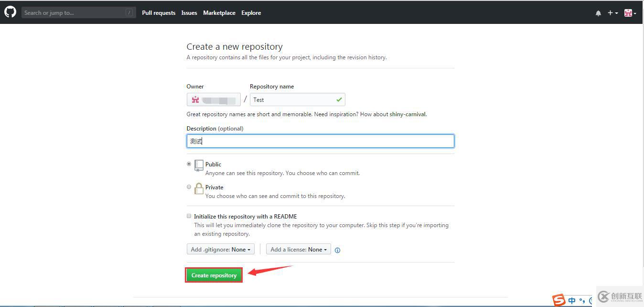Click into the Description text field
Viewport: 644px width, 307px height.
click(320, 141)
